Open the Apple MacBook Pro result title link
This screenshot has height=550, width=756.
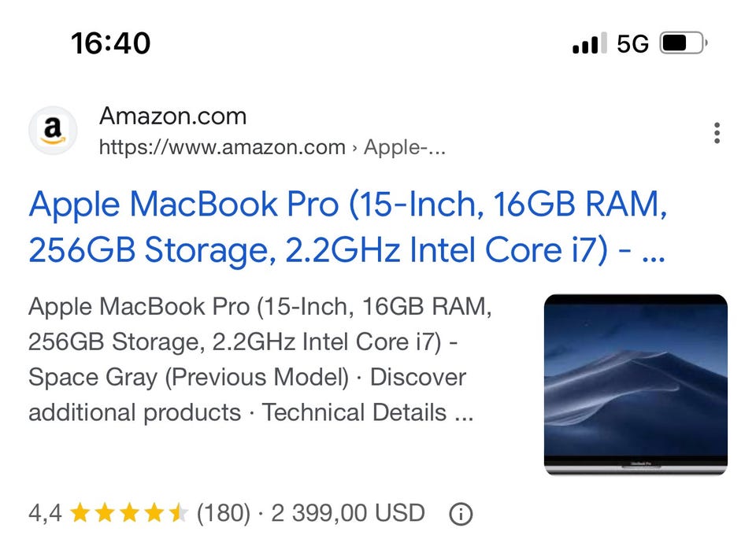pos(347,227)
